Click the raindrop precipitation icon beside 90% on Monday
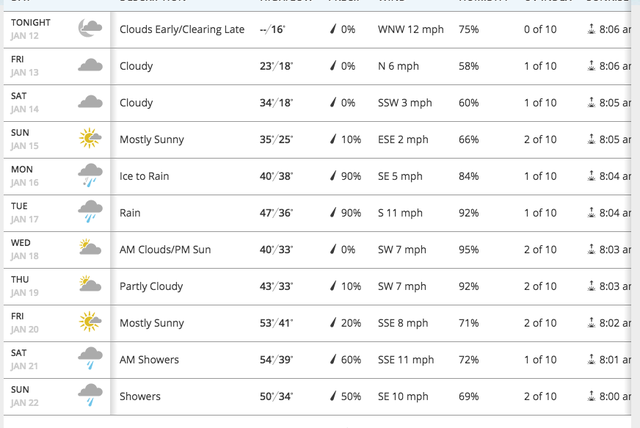 [x=333, y=176]
